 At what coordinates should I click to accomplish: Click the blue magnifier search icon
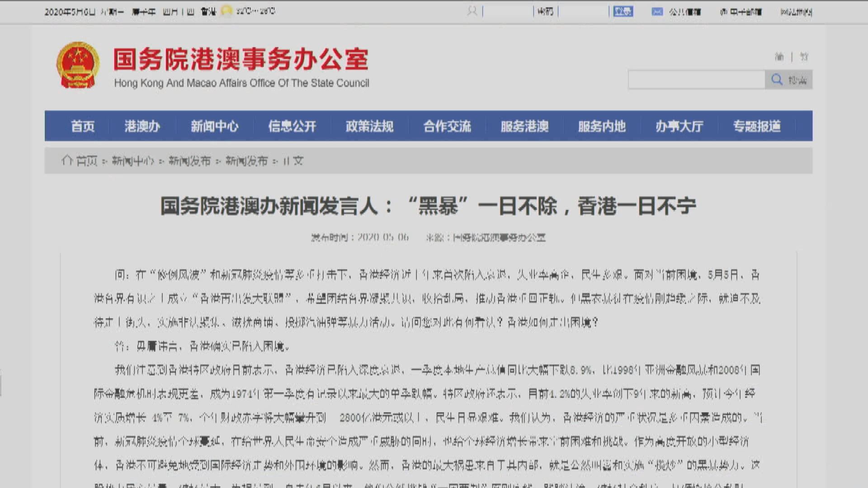pos(777,80)
